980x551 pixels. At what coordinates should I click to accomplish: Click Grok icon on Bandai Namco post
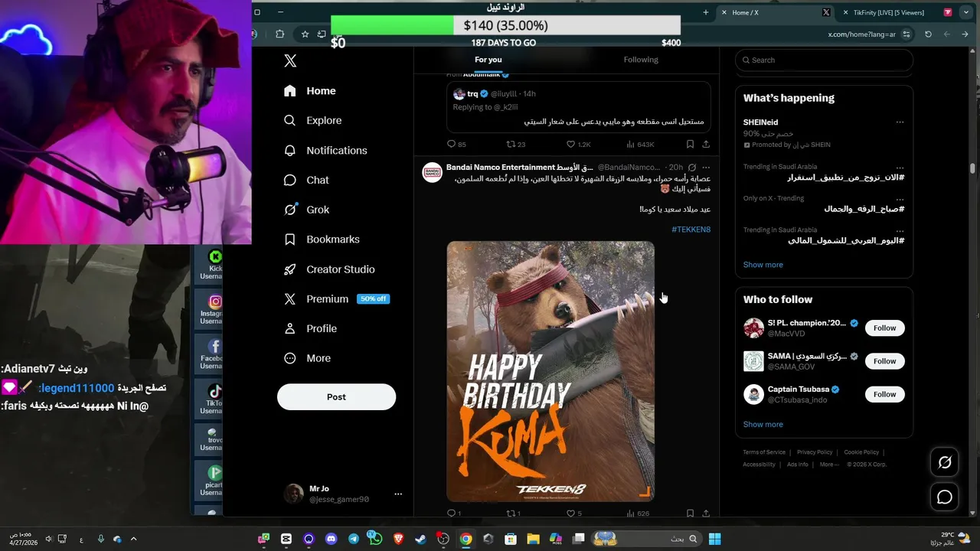[692, 168]
